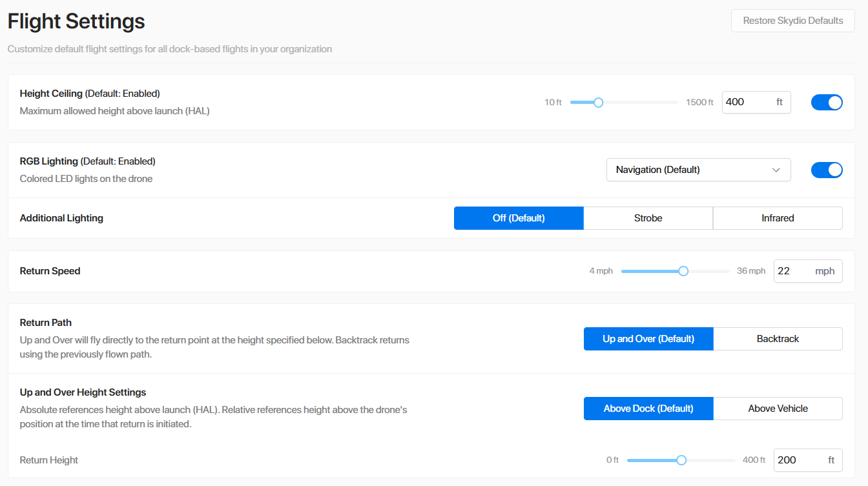The height and width of the screenshot is (486, 868).
Task: Select Up and Over return path
Action: 648,339
